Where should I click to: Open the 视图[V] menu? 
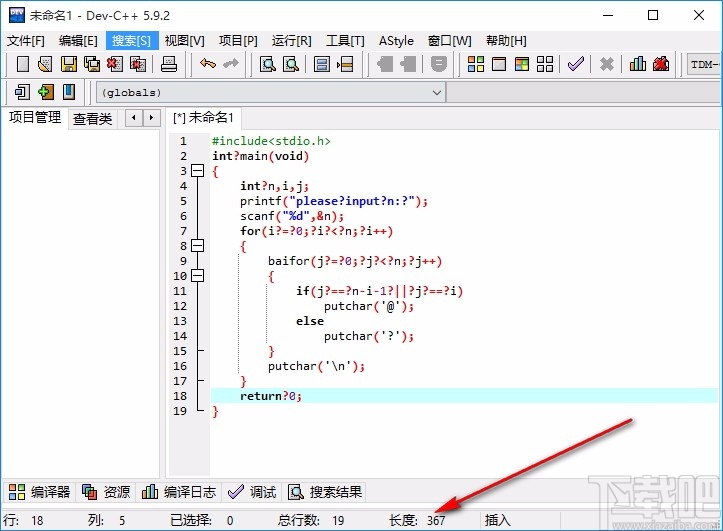click(184, 41)
